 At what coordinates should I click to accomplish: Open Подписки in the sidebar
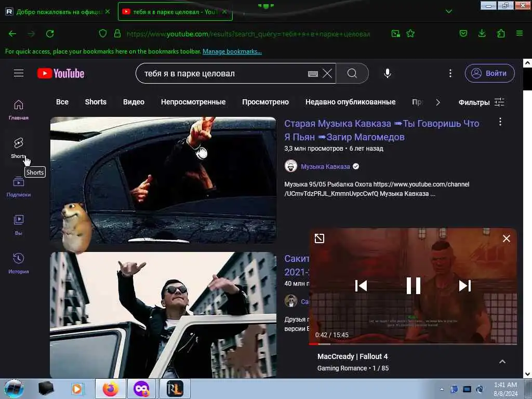pyautogui.click(x=19, y=187)
